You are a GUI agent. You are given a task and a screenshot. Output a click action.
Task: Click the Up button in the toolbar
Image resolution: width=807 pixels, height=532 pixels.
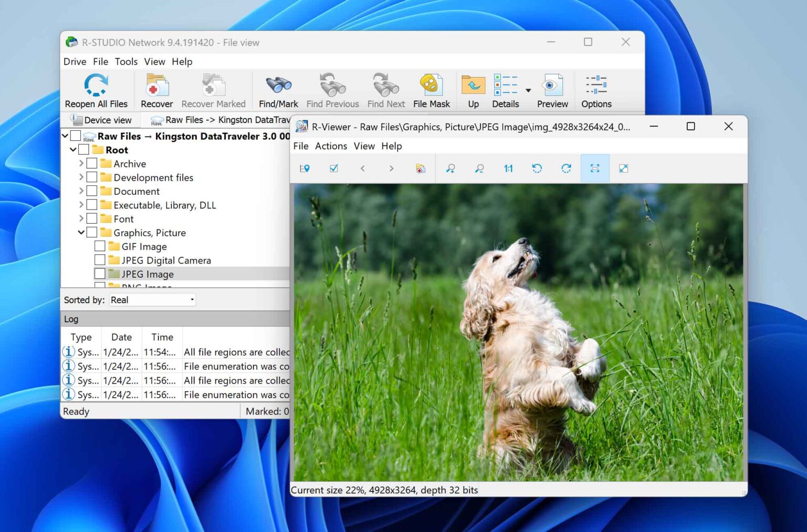click(x=472, y=87)
